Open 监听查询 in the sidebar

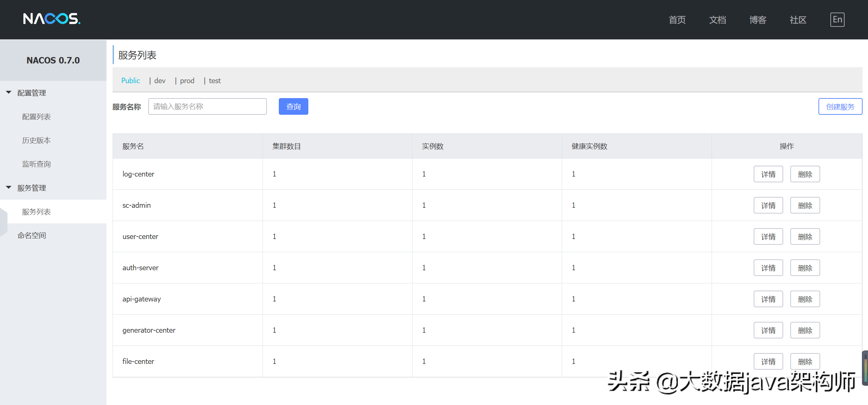[x=36, y=164]
